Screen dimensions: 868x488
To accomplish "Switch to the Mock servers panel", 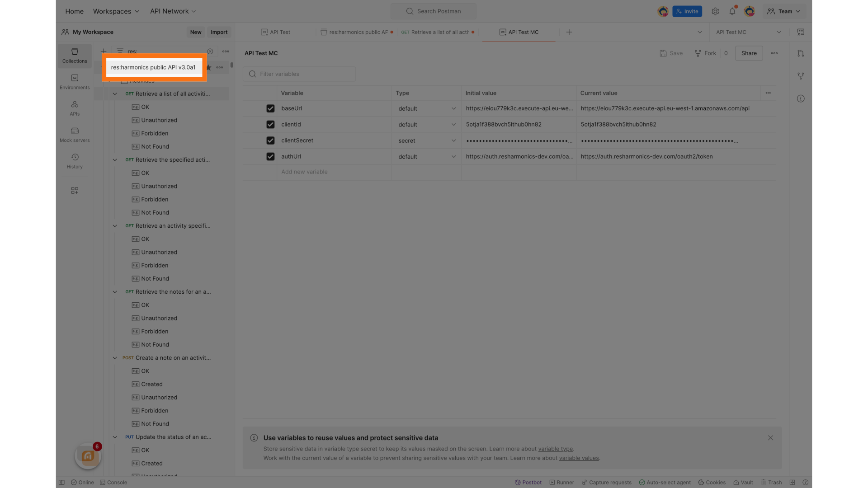I will pyautogui.click(x=75, y=134).
